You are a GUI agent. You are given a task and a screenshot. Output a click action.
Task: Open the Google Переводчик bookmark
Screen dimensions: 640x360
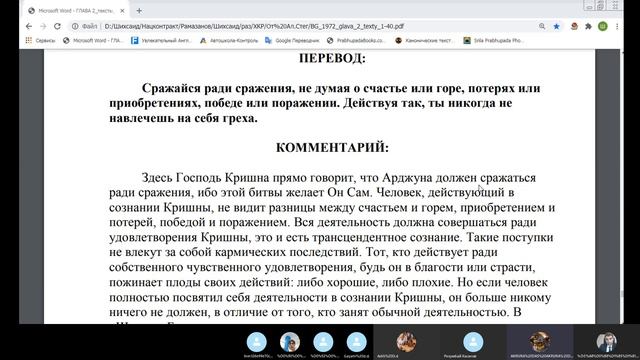[292, 40]
